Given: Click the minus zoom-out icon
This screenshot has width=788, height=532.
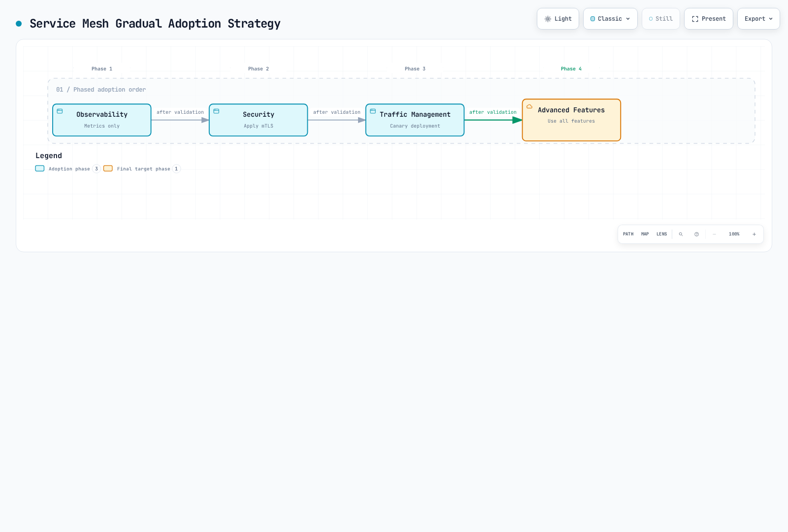Looking at the screenshot, I should pyautogui.click(x=714, y=234).
